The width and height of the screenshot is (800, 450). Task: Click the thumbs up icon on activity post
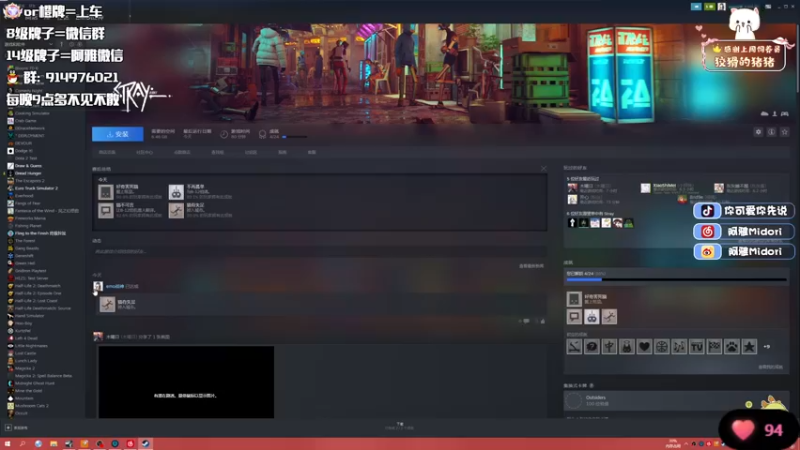pyautogui.click(x=542, y=321)
